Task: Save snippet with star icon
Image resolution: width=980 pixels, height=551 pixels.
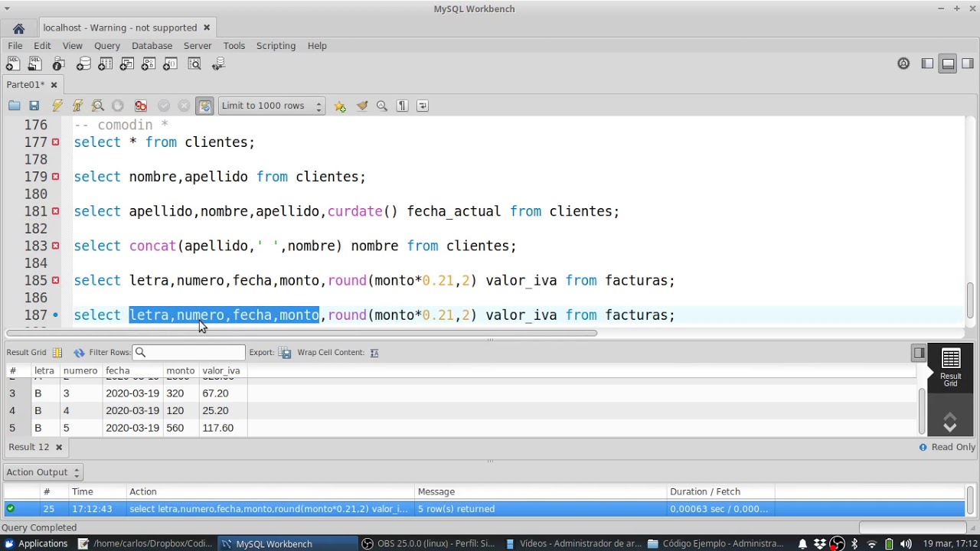Action: (340, 106)
